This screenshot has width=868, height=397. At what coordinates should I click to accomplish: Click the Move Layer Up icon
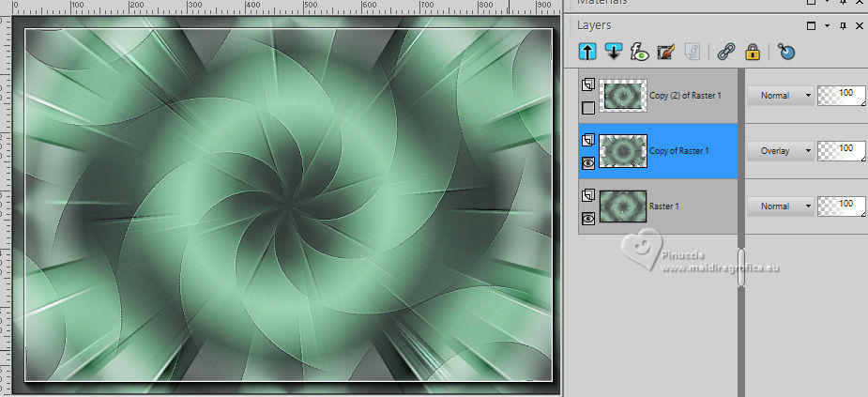[x=587, y=52]
